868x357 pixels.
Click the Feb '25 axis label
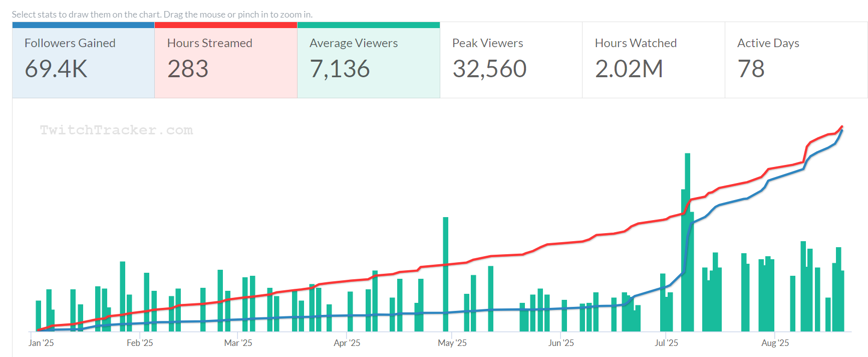140,343
